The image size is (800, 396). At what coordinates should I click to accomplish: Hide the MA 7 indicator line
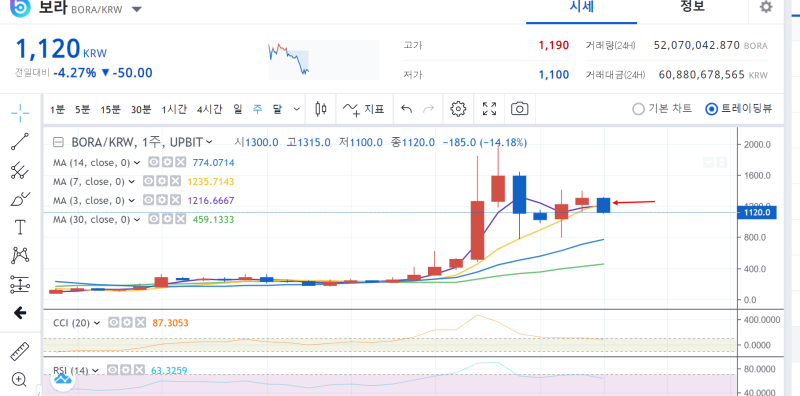[x=148, y=182]
